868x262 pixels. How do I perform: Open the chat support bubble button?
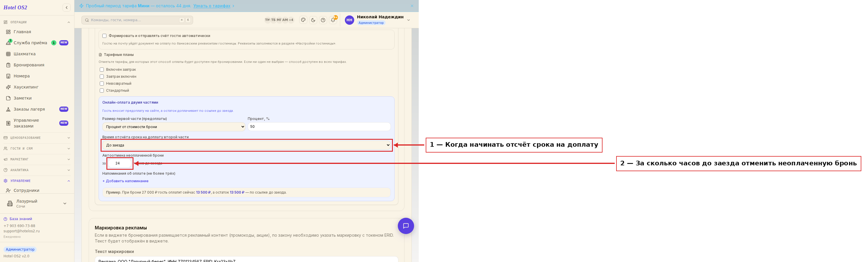[406, 226]
